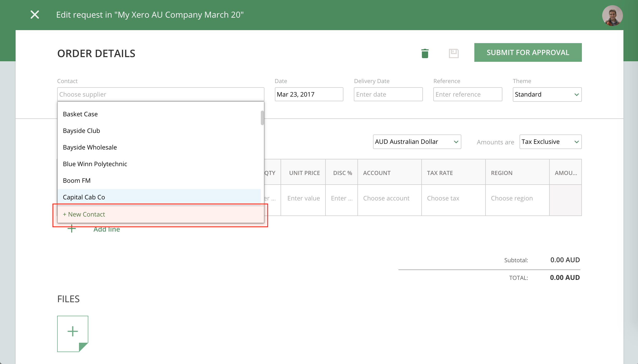Viewport: 638px width, 364px height.
Task: Select Capital Cab Co contact
Action: click(84, 197)
